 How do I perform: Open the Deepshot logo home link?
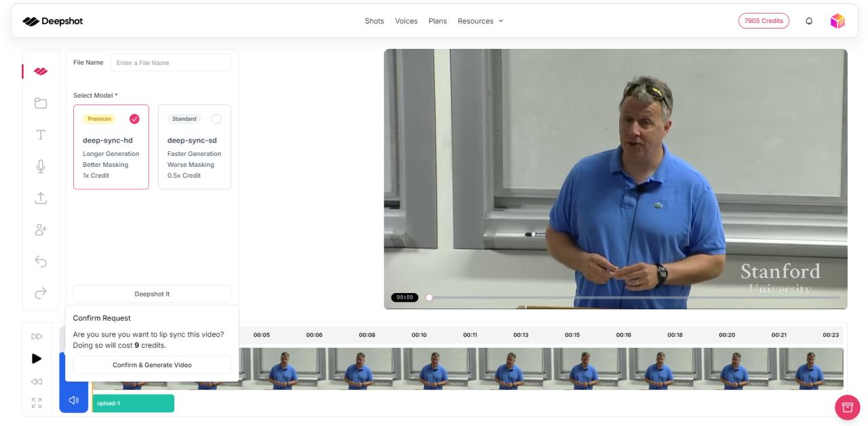[53, 21]
